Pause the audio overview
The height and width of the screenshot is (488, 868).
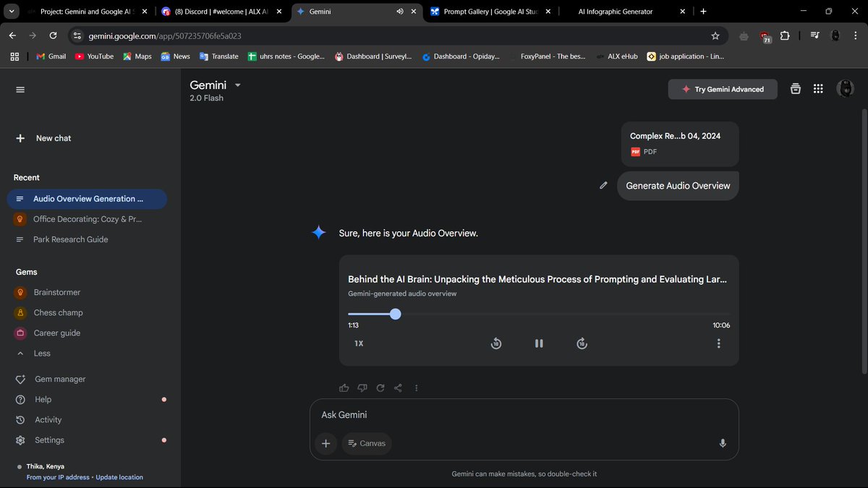[539, 343]
